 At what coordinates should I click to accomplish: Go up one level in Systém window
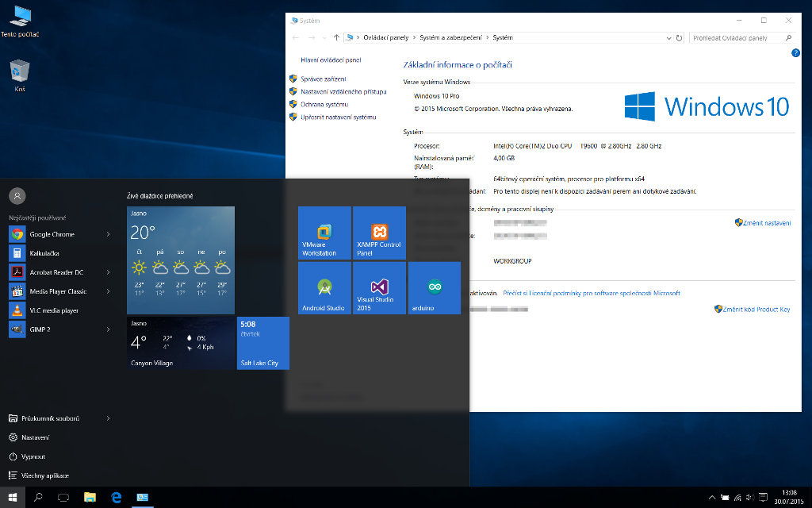pyautogui.click(x=336, y=38)
